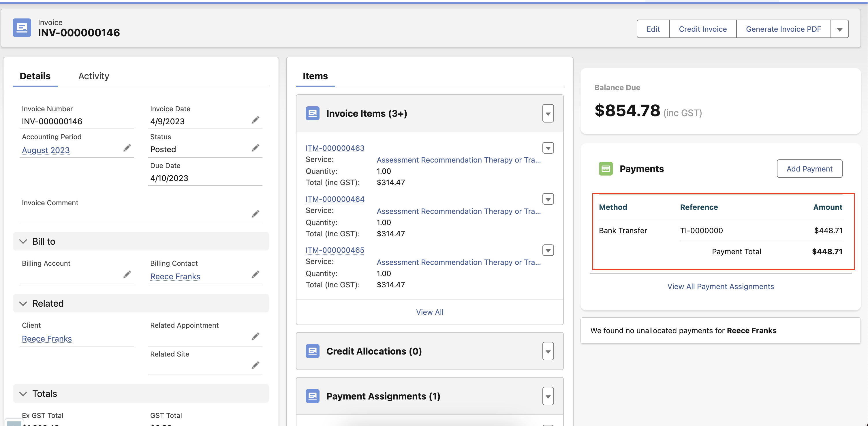Click the edit pencil next to Status

click(x=255, y=148)
